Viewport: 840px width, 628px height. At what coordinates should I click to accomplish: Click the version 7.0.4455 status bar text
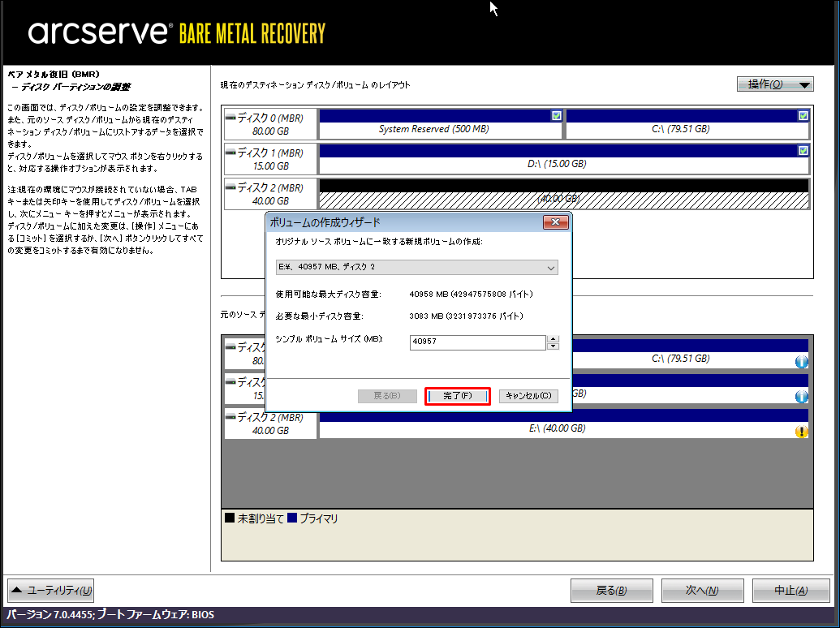(110, 615)
